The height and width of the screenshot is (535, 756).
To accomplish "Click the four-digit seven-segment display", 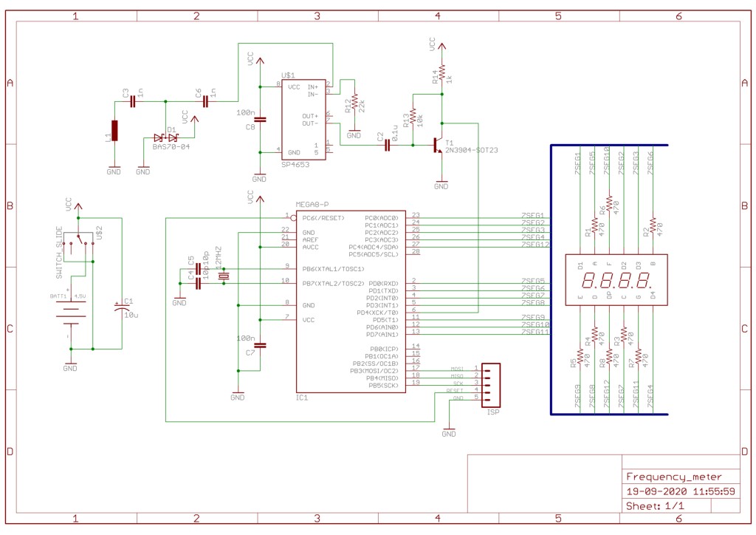I will 616,280.
